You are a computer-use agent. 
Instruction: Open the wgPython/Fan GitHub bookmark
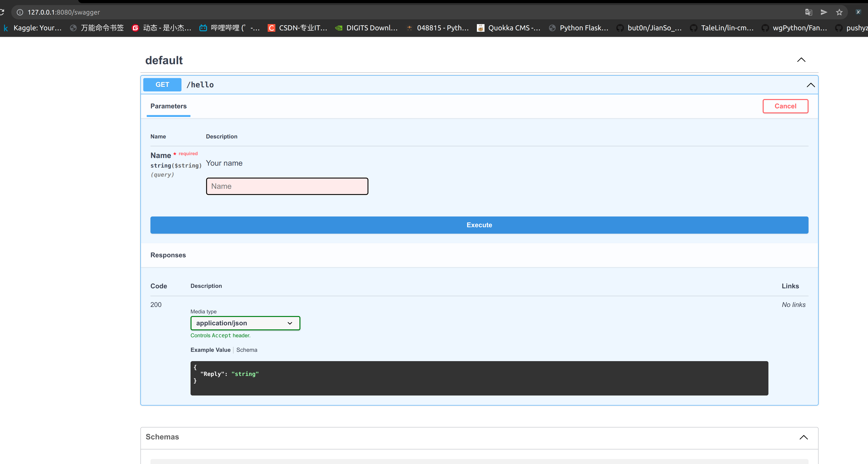pos(794,28)
